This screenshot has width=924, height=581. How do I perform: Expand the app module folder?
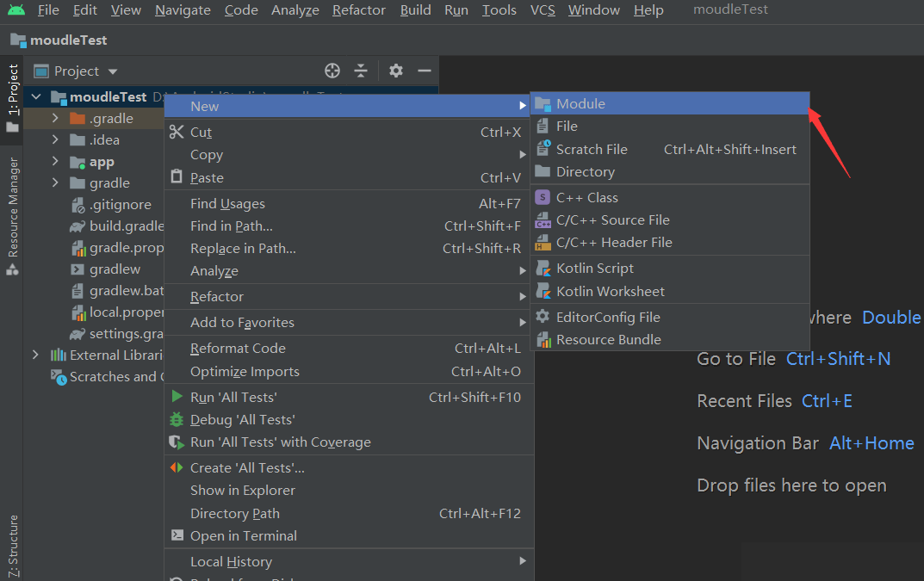coord(55,161)
